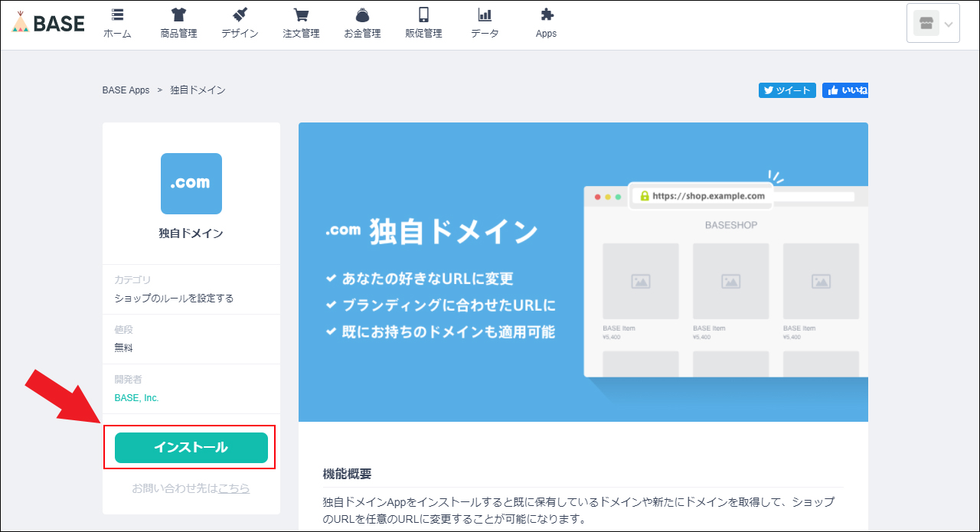Click the shop avatar icon
The width and height of the screenshot is (980, 532).
pyautogui.click(x=926, y=23)
